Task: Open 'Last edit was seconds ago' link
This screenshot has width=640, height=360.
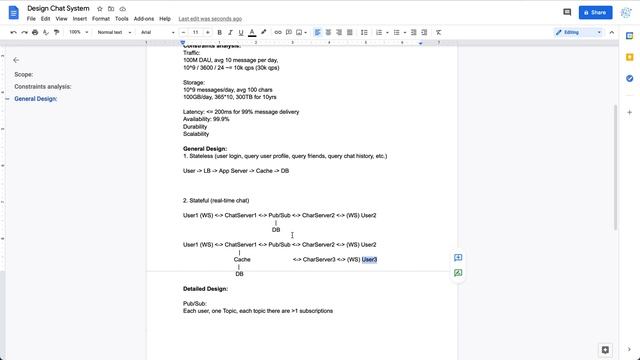Action: (x=210, y=19)
